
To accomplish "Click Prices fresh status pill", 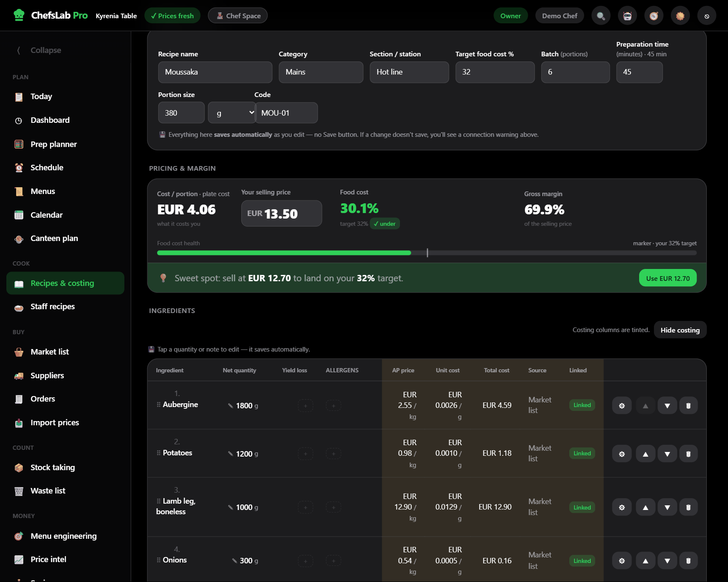I will [x=172, y=16].
